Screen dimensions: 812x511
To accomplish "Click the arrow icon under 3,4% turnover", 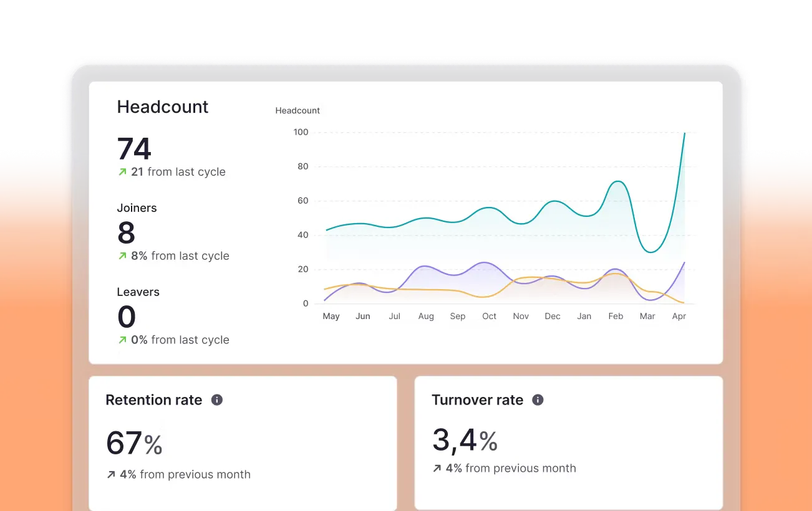I will pyautogui.click(x=437, y=469).
